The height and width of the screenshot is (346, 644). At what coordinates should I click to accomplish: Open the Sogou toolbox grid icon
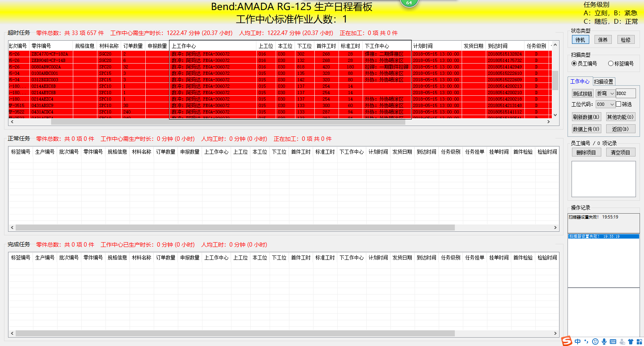639,342
